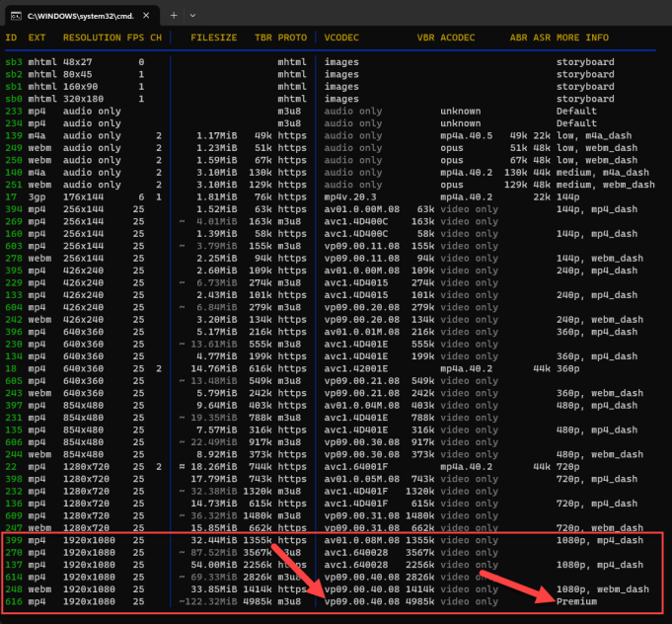The image size is (672, 624).
Task: Click the Premium label in the bottom row
Action: tap(577, 601)
